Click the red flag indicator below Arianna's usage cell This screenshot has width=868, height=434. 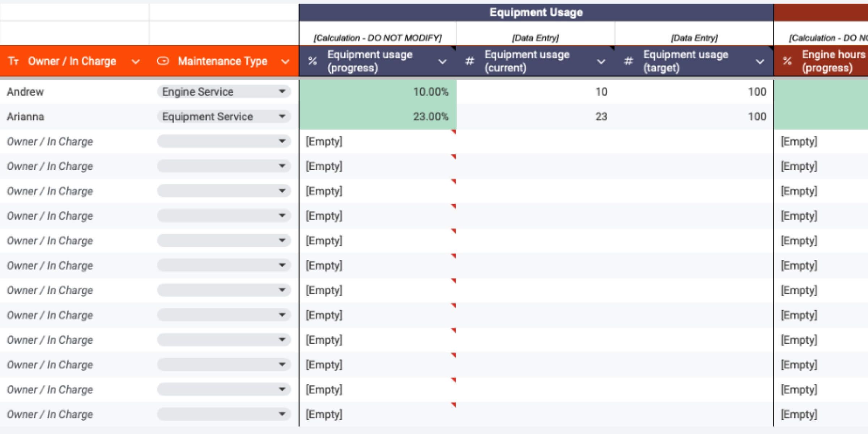(454, 131)
